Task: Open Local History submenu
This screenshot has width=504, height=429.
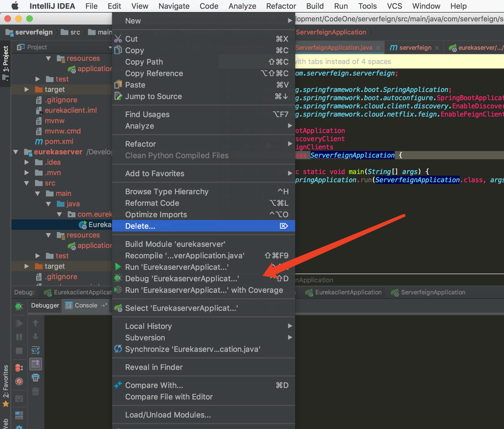Action: pyautogui.click(x=204, y=326)
